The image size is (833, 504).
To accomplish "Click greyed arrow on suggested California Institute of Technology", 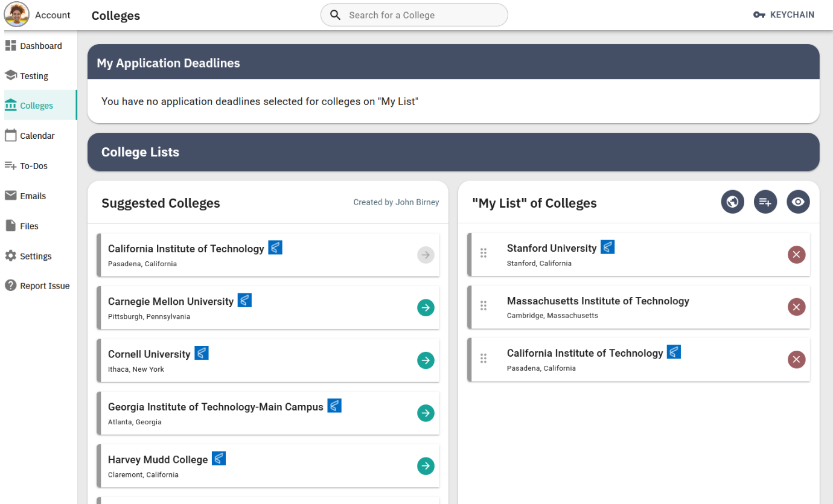I will click(x=426, y=255).
